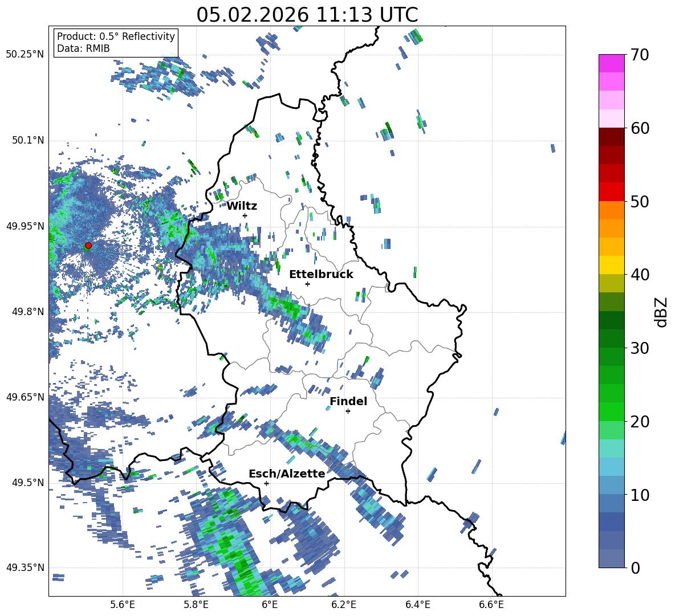Click the Wiltz city label
Viewport: 675px width, 616px height.
point(242,206)
